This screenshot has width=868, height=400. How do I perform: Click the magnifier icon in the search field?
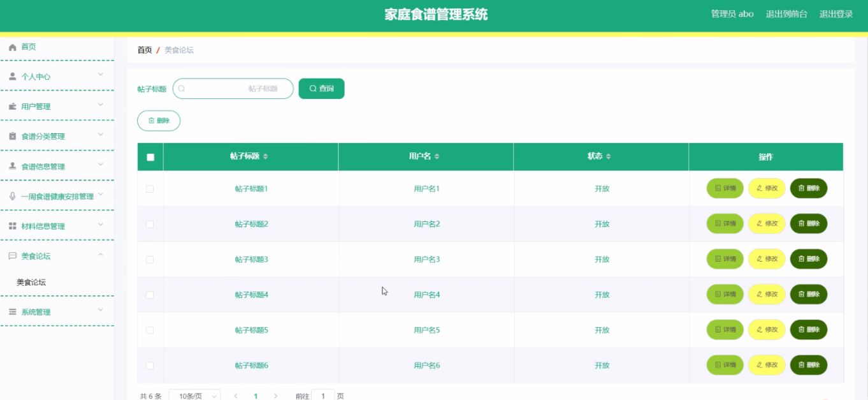pos(182,89)
